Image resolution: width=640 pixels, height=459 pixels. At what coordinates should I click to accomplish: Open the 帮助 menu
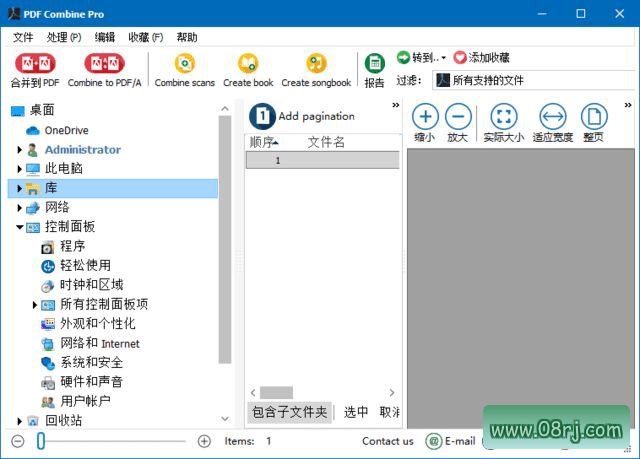[x=187, y=38]
